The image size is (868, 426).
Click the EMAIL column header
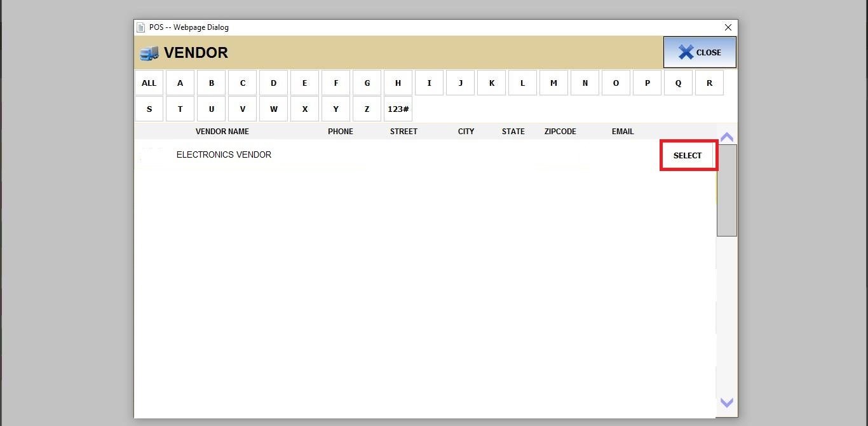click(x=622, y=132)
